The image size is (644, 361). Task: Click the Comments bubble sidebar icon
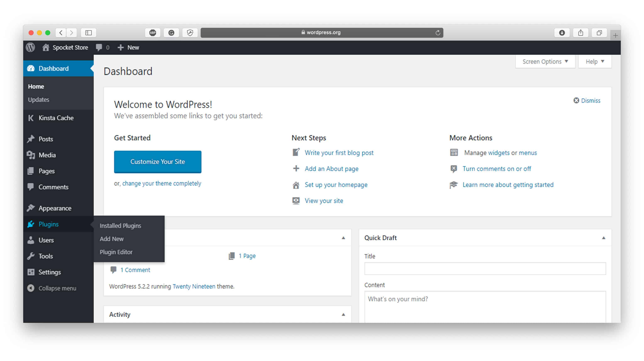[x=30, y=187]
